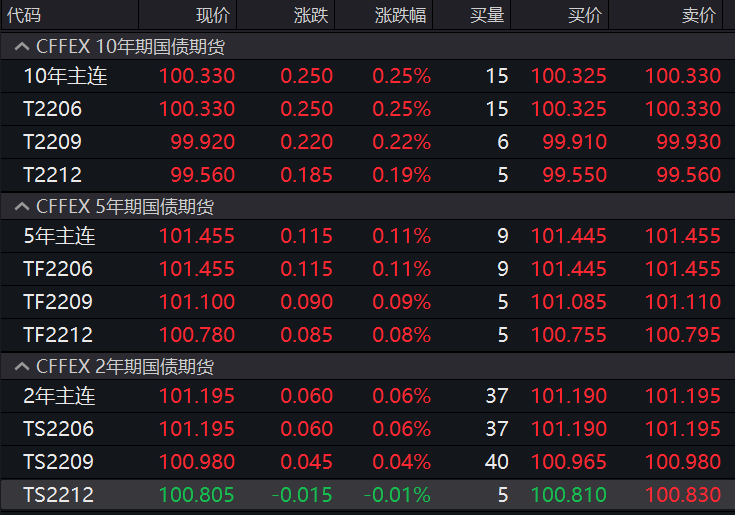The image size is (735, 515).
Task: Click the 涨跌 column header
Action: pyautogui.click(x=310, y=15)
